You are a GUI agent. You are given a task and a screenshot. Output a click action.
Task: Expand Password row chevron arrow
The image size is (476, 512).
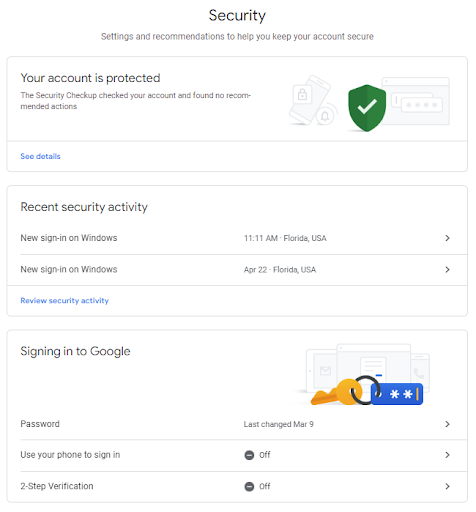coord(447,424)
